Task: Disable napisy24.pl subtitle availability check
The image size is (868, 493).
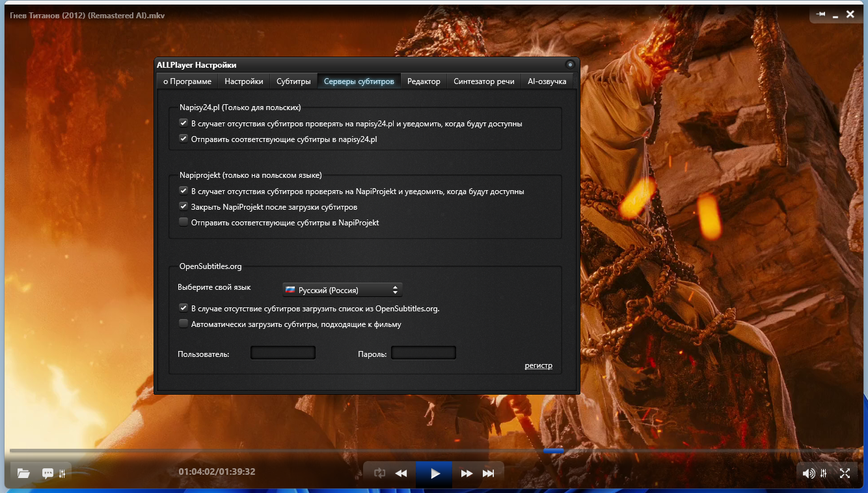Action: [x=183, y=123]
